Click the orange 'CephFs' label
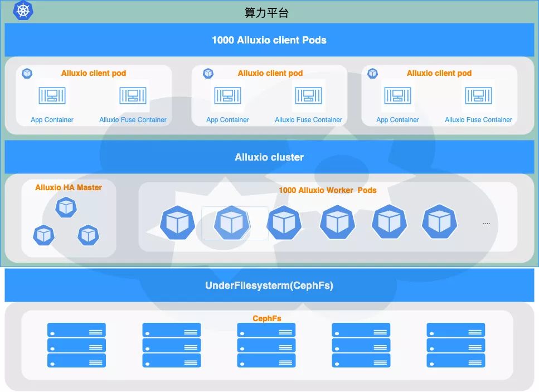The image size is (539, 392). (267, 318)
